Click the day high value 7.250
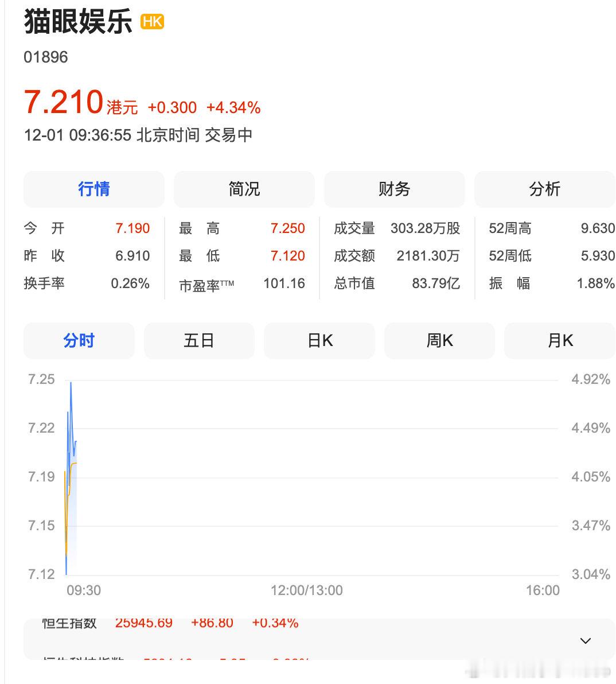This screenshot has width=616, height=684. [288, 228]
